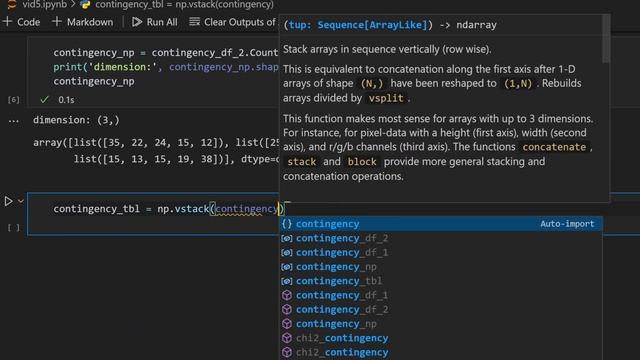Click plus icon of Markdown button
The image size is (640, 360).
coord(57,22)
